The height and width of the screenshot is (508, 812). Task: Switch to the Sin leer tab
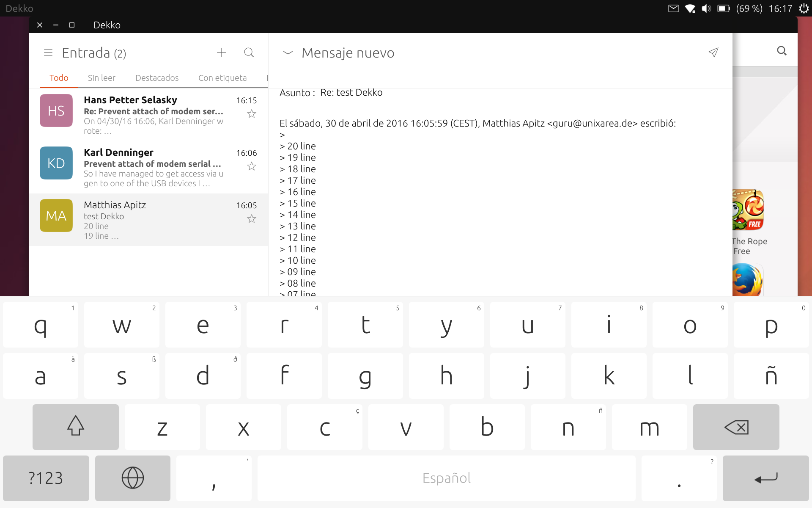click(x=101, y=78)
